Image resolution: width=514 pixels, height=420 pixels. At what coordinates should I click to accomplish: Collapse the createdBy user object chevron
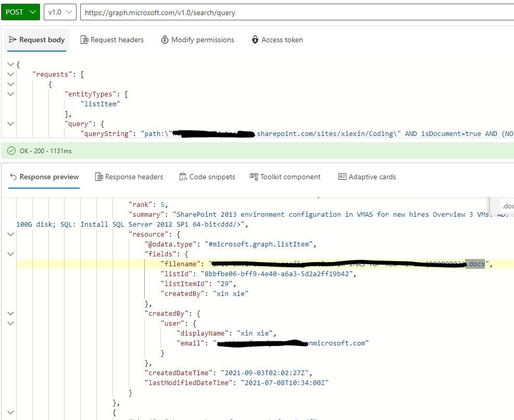(x=10, y=323)
